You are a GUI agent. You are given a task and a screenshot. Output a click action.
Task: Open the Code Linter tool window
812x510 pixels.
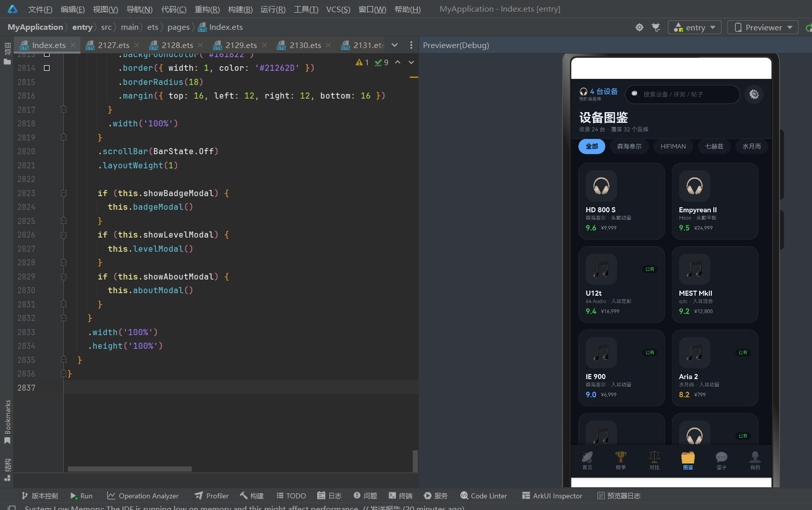[484, 496]
